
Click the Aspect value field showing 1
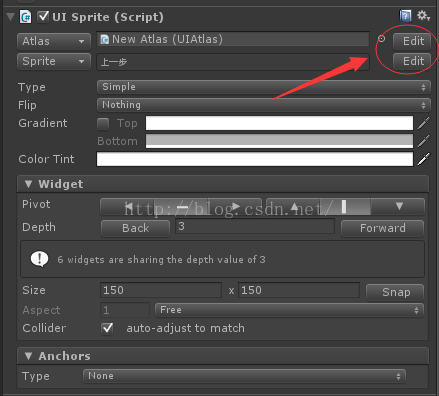click(x=125, y=310)
